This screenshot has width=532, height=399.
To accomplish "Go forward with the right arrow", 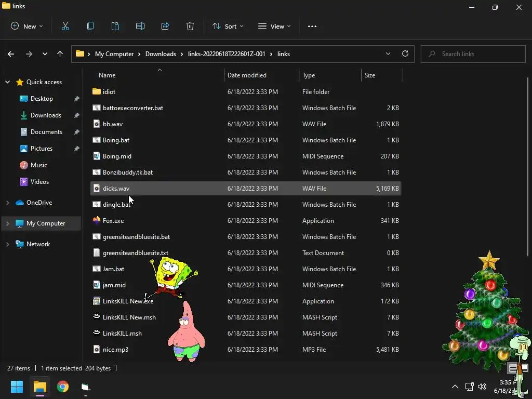I will [x=29, y=54].
